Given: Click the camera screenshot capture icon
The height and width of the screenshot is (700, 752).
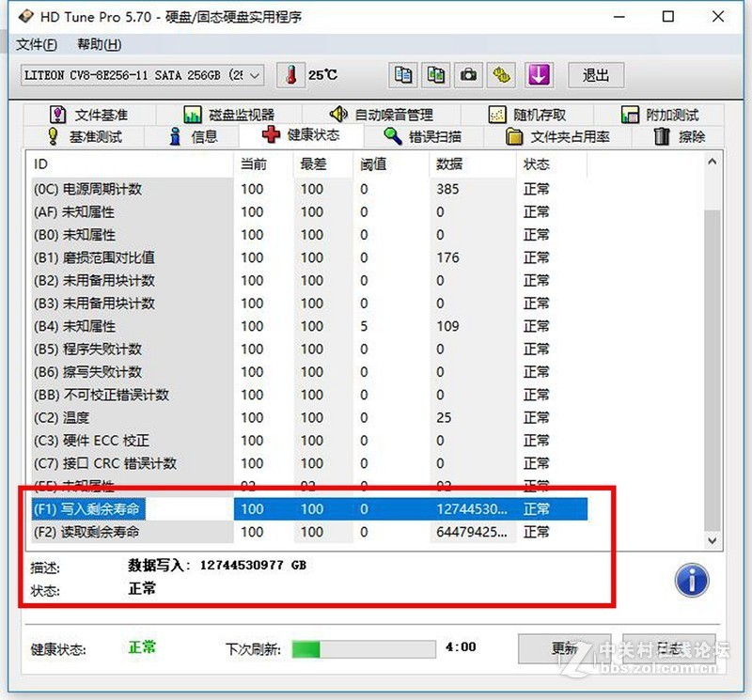Looking at the screenshot, I should 468,75.
